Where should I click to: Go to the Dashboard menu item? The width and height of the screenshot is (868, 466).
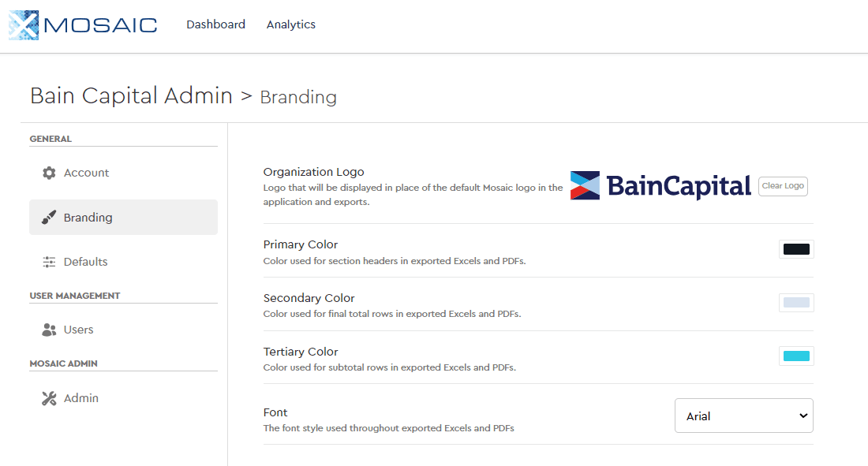coord(215,24)
